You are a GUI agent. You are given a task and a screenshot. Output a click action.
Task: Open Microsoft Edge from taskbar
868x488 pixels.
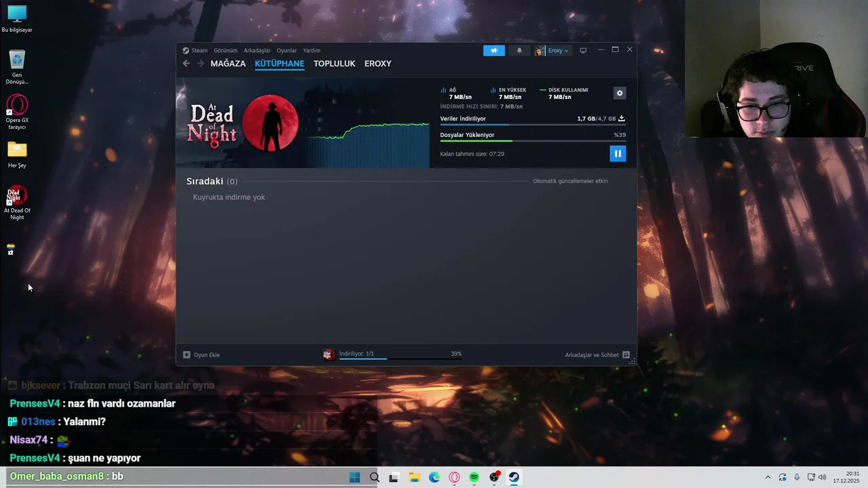[x=434, y=477]
